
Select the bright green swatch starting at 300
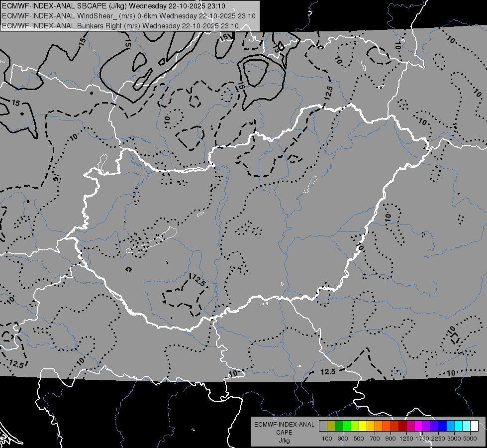[347, 426]
